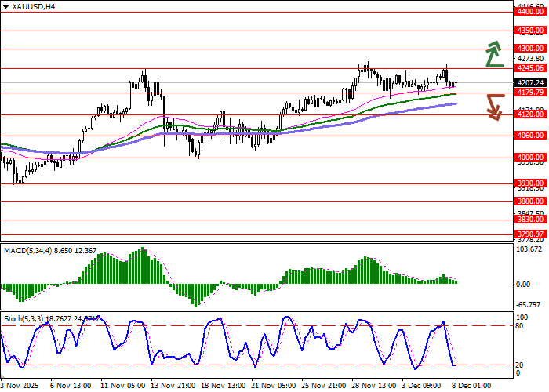This screenshot has width=549, height=392.
Task: Click the 4273.80 price axis value
Action: click(x=530, y=59)
